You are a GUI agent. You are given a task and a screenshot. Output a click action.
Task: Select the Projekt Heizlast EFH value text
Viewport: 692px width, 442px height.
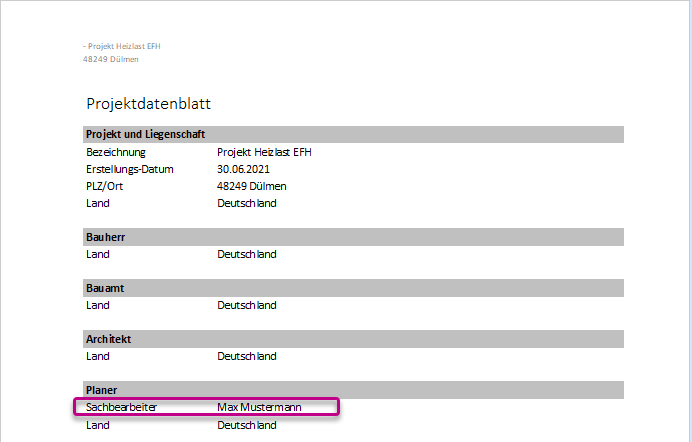click(x=264, y=152)
